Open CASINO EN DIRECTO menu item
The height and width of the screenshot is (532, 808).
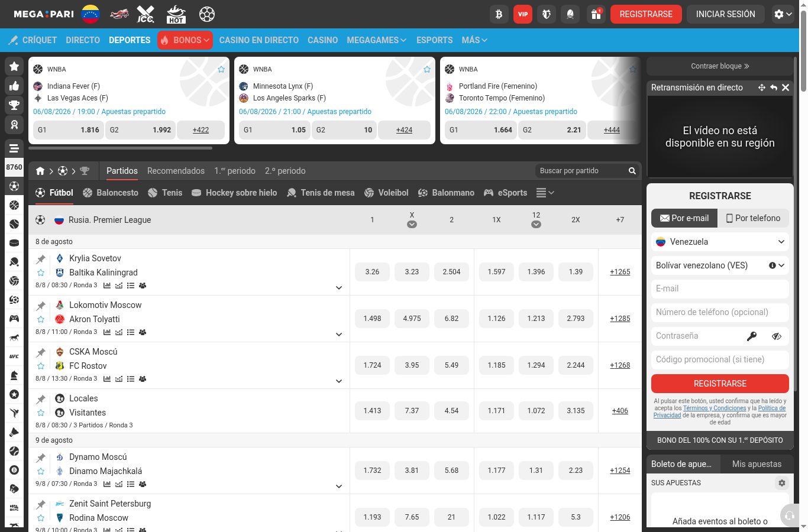(259, 40)
